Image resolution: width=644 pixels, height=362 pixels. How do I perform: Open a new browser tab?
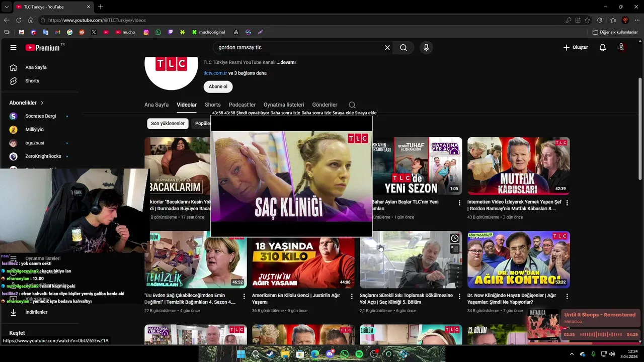tap(101, 7)
